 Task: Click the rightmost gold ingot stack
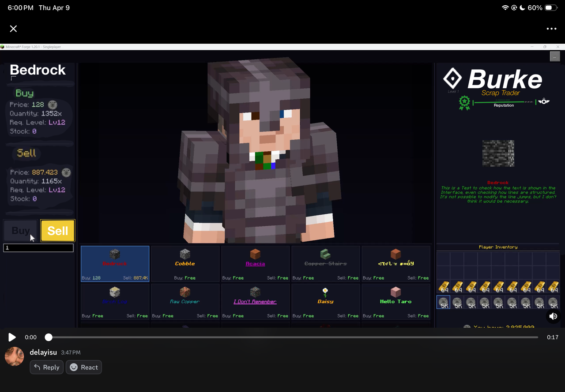pos(553,287)
